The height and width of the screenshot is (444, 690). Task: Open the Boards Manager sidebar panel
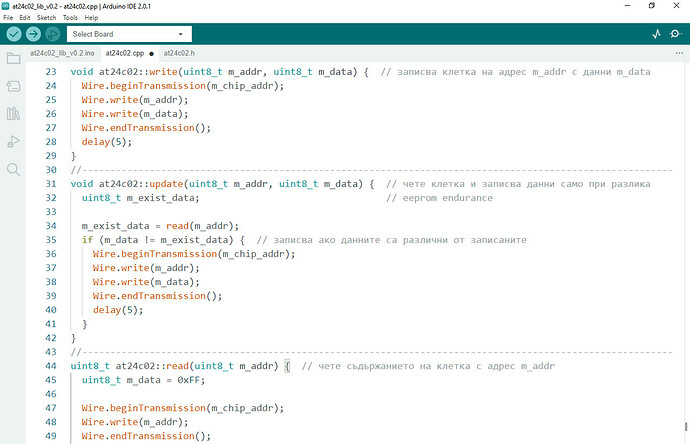[x=13, y=87]
